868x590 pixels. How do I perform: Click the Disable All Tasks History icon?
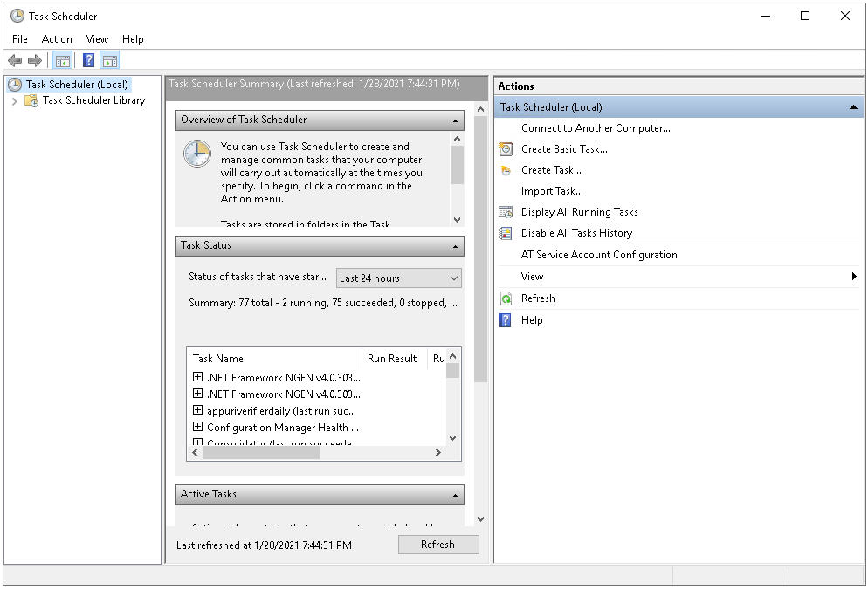[x=506, y=233]
